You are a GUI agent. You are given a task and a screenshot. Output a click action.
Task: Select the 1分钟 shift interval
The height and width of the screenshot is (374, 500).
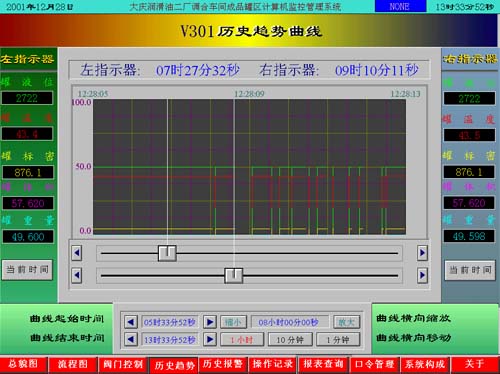point(338,340)
